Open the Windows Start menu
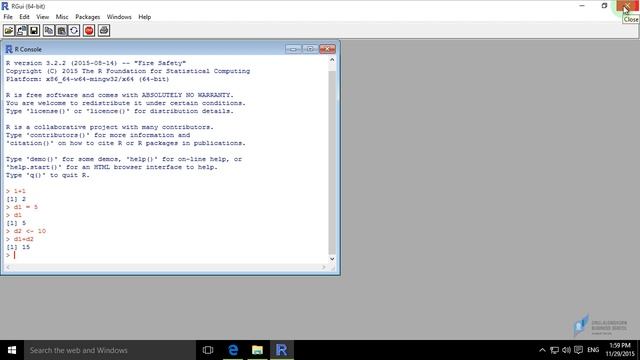This screenshot has width=640, height=360. click(12, 350)
